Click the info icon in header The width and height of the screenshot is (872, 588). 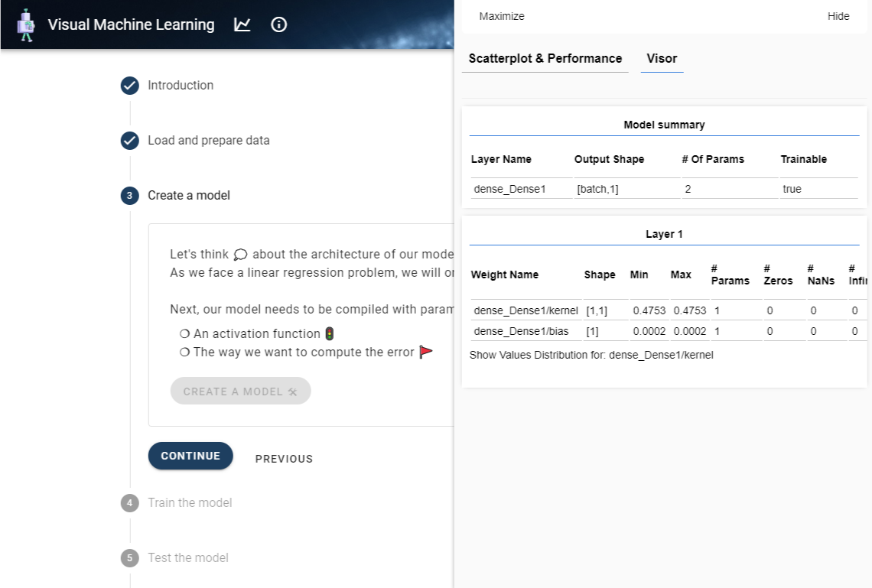pyautogui.click(x=278, y=24)
